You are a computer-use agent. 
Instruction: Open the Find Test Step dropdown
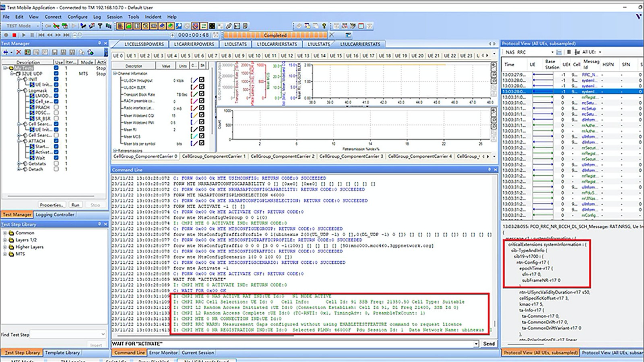tap(103, 334)
